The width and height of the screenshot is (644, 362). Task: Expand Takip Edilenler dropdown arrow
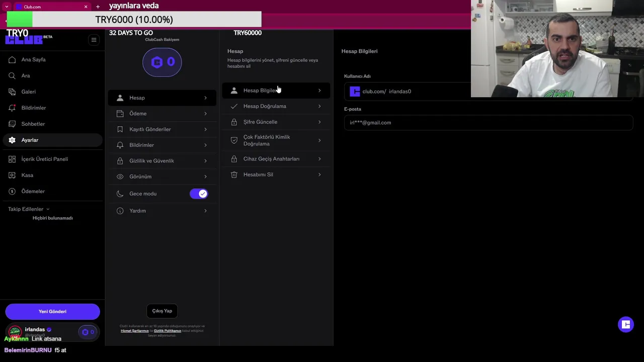pyautogui.click(x=48, y=209)
